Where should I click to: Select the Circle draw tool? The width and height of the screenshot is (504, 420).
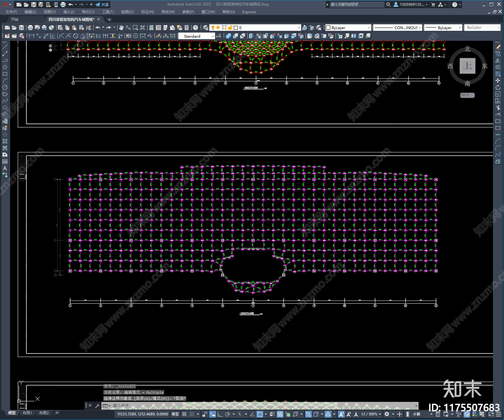click(5, 87)
